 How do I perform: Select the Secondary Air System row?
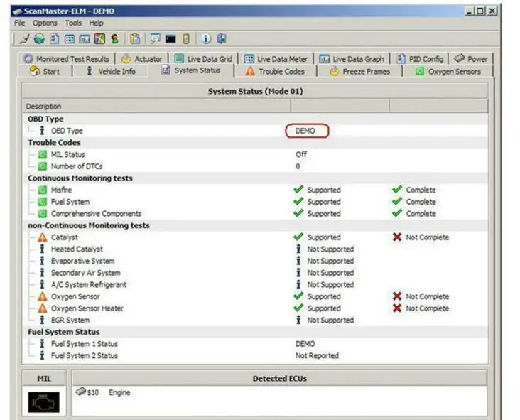pyautogui.click(x=255, y=273)
